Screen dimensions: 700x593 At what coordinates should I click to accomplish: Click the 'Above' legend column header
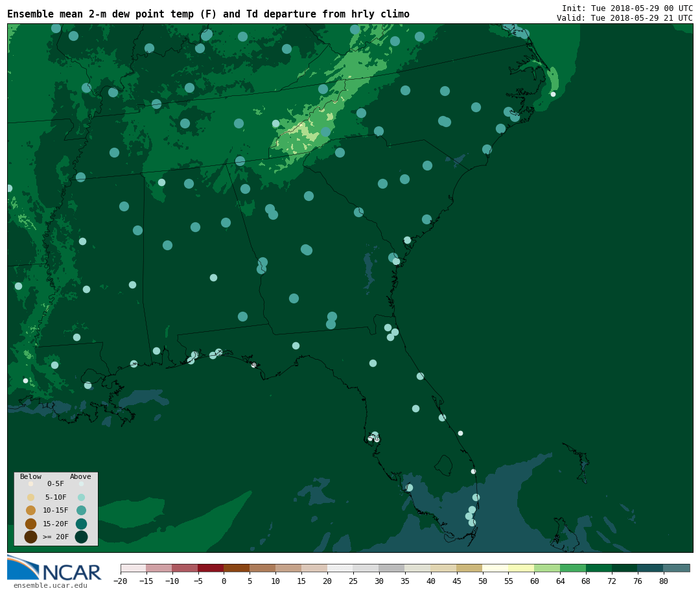tap(80, 476)
